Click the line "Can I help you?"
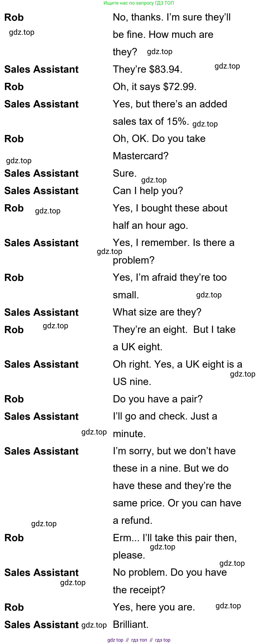Screen dimensions: 278x644 [148, 191]
